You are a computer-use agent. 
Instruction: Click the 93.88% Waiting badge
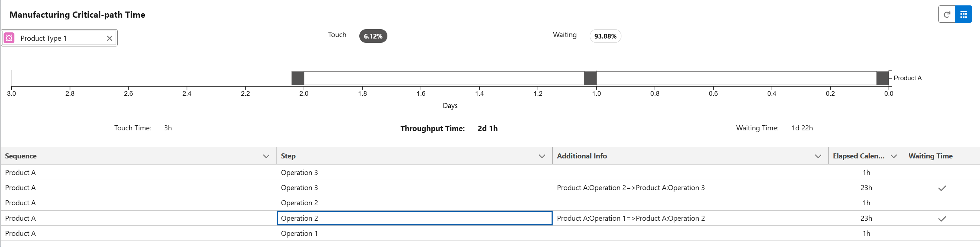pyautogui.click(x=605, y=36)
